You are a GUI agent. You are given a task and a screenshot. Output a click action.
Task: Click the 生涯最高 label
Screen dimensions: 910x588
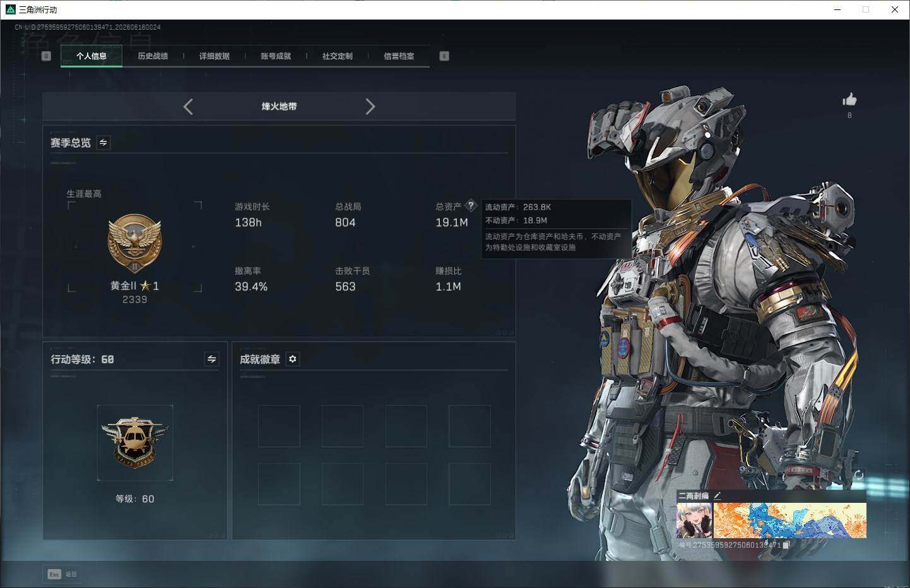(84, 194)
